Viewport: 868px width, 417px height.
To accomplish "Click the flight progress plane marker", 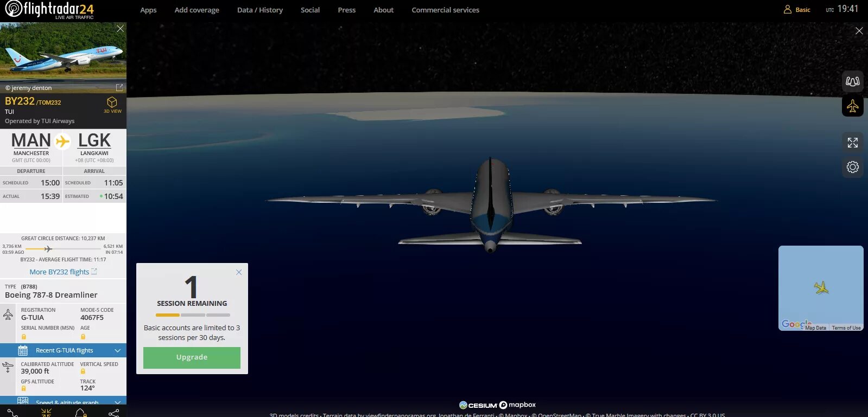I will (x=48, y=249).
